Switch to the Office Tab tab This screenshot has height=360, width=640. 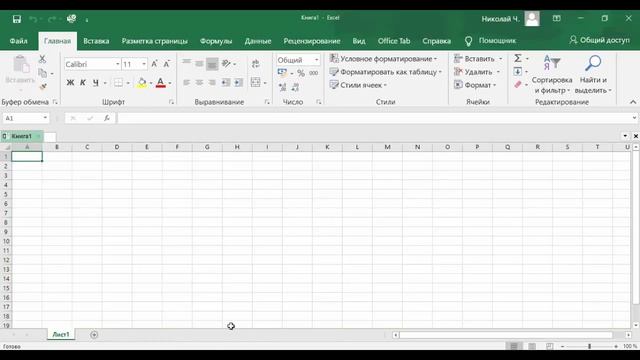(394, 41)
